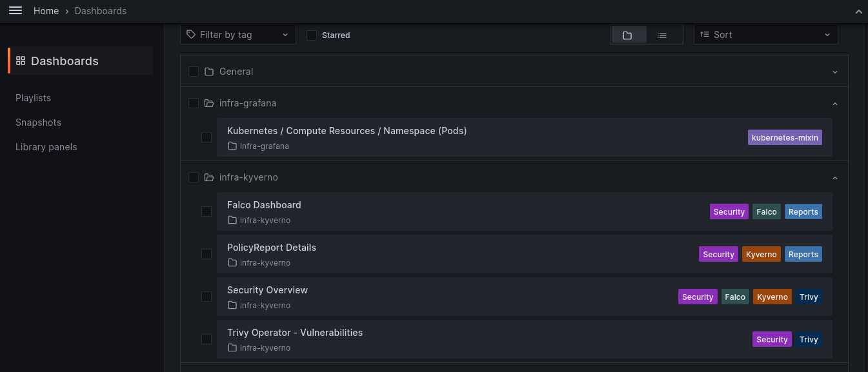Switch dashboards to list view layout
868x372 pixels.
661,35
